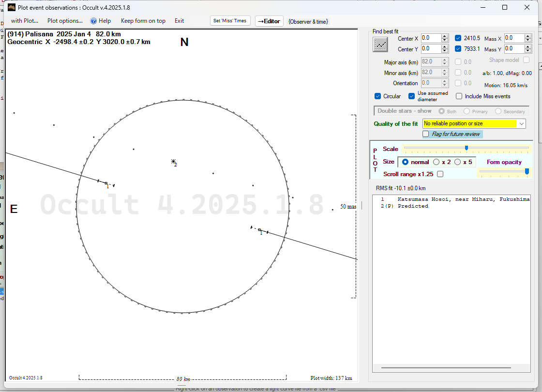Select the x 2 plot size option
The height and width of the screenshot is (392, 542).
point(437,162)
